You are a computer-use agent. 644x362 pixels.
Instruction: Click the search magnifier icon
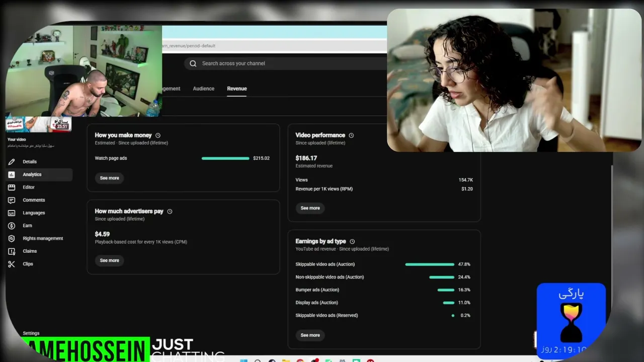point(193,63)
